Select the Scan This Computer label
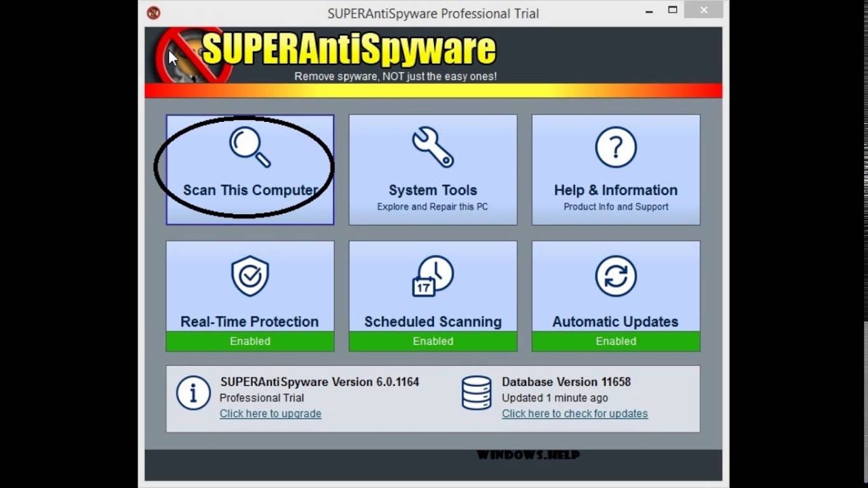 pos(250,190)
